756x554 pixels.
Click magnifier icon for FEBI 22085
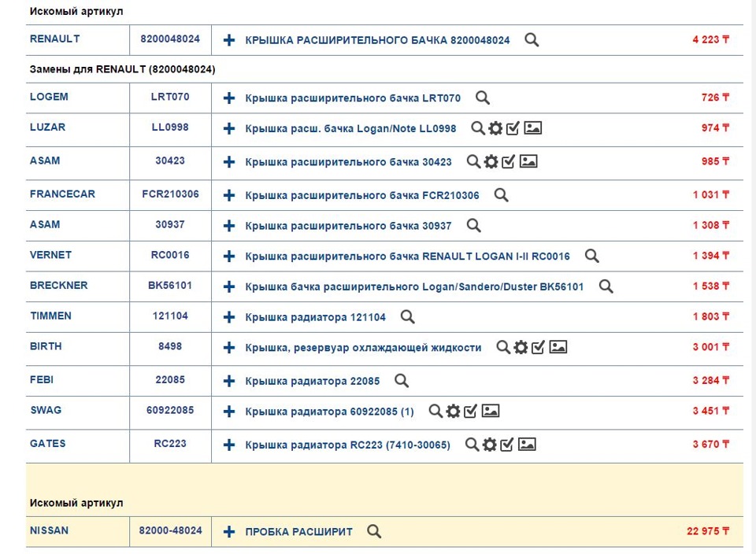click(401, 381)
